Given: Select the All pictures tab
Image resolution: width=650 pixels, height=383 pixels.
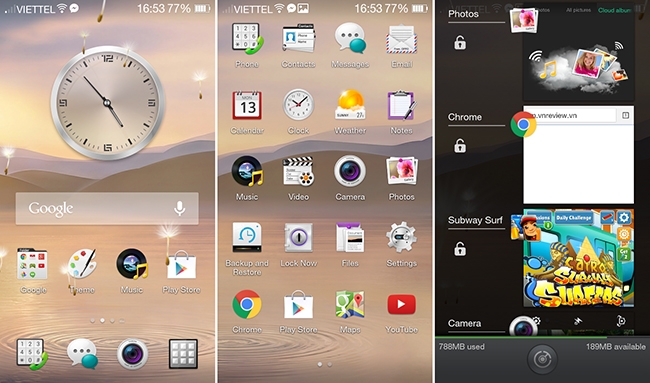Looking at the screenshot, I should [578, 10].
